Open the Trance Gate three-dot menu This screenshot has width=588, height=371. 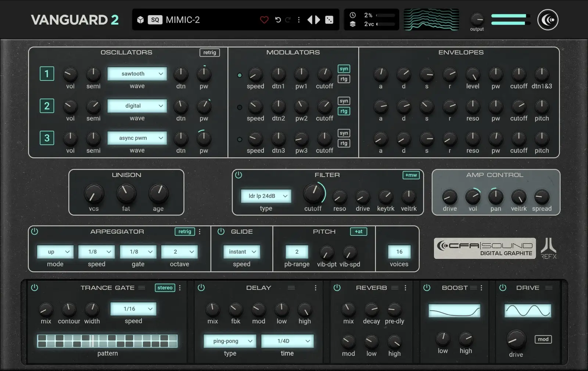180,288
